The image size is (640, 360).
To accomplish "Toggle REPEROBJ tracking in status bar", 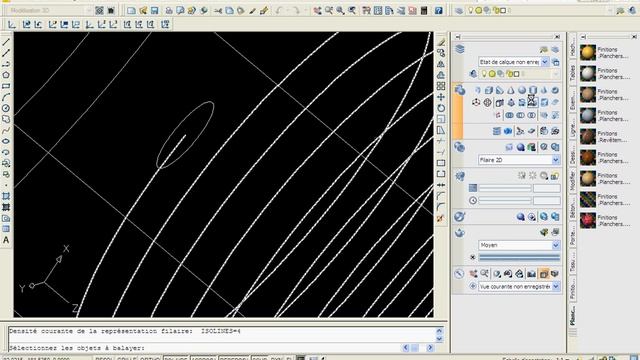I will tap(234, 358).
